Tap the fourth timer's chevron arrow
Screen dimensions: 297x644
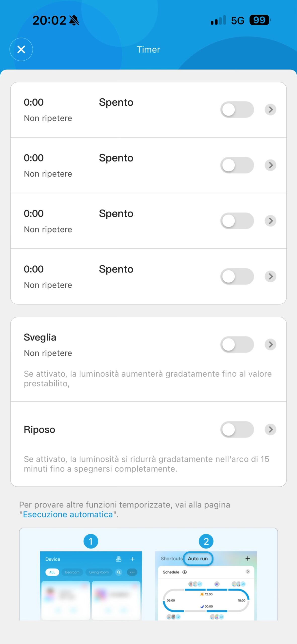(x=270, y=276)
